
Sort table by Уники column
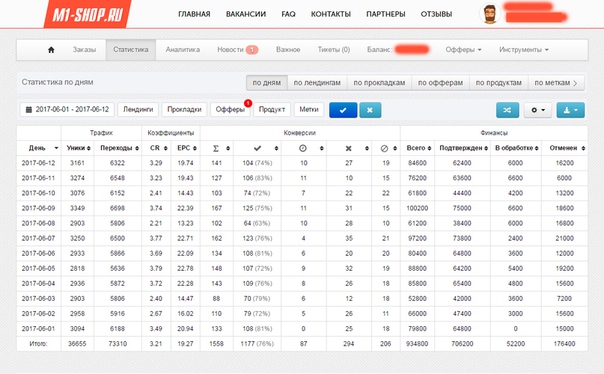pos(78,148)
